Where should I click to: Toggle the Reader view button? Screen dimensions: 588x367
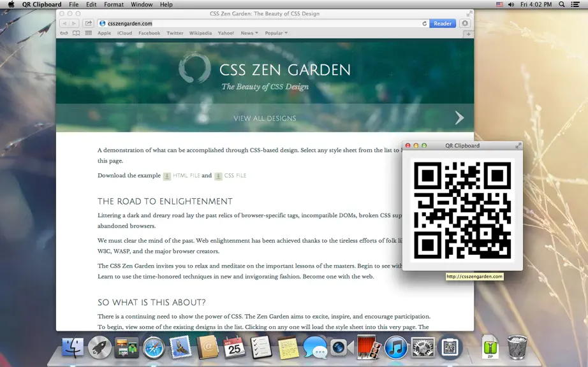point(443,23)
